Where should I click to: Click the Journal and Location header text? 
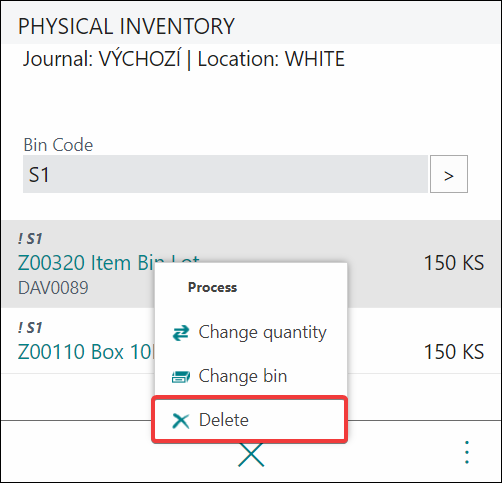[184, 59]
